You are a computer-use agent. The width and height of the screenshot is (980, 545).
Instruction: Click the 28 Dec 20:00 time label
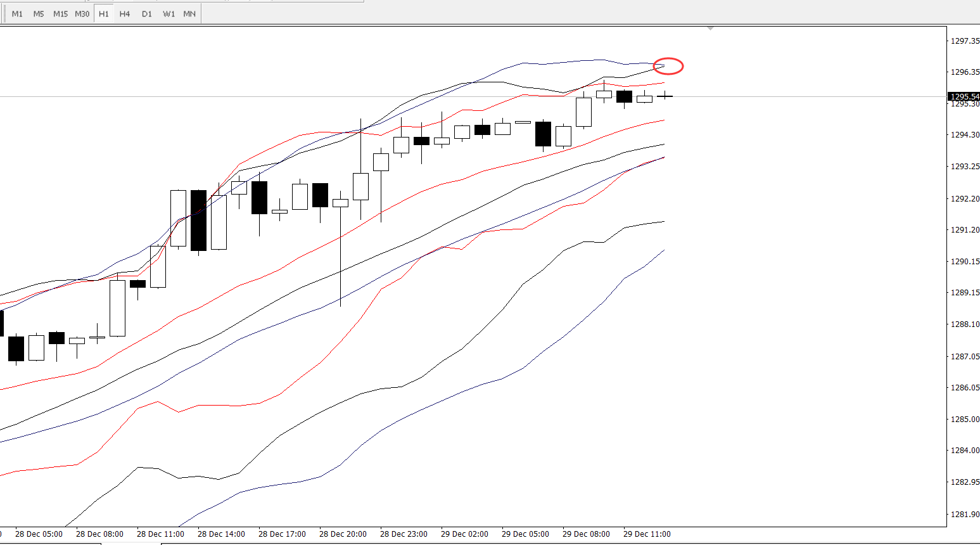click(343, 534)
